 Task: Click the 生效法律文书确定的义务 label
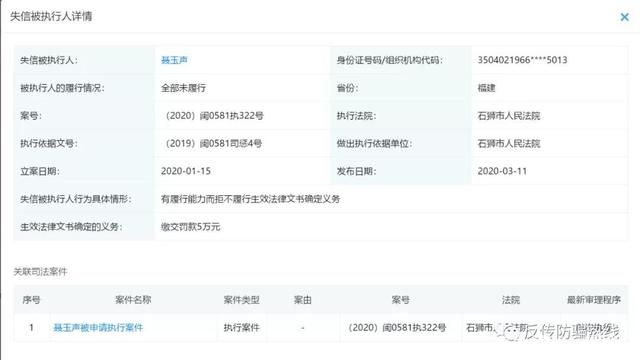(x=71, y=227)
